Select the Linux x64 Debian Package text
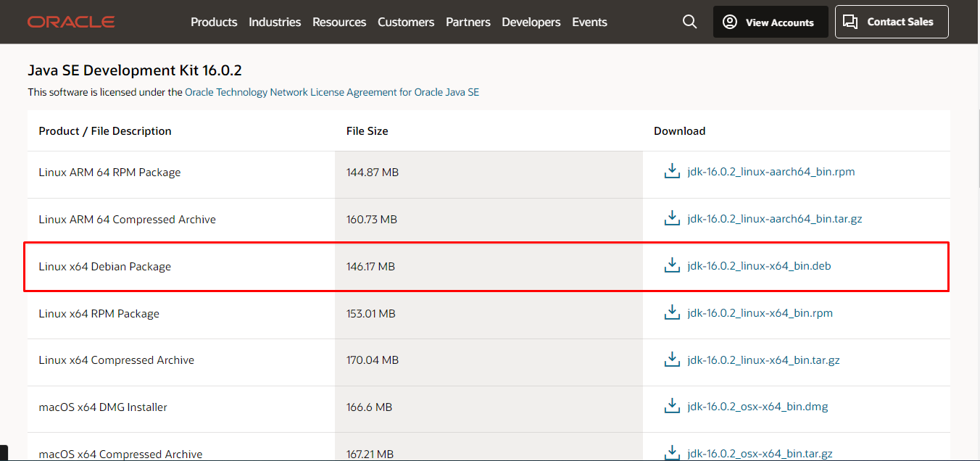The height and width of the screenshot is (461, 980). pyautogui.click(x=104, y=267)
